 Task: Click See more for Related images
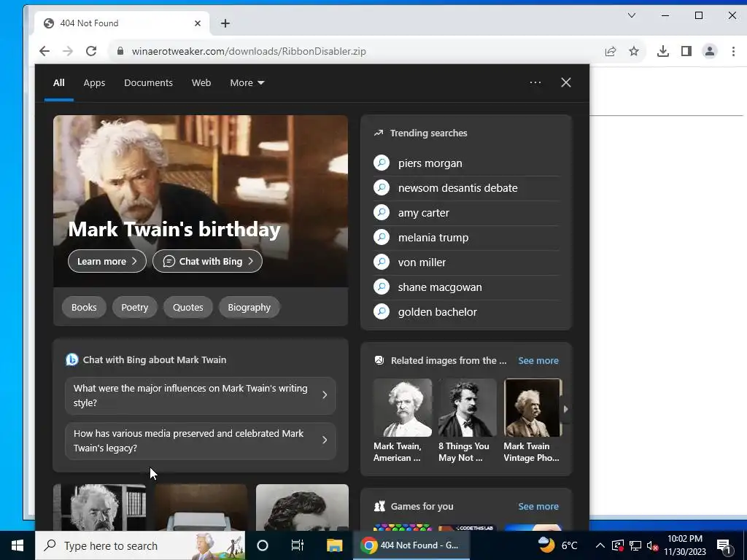(538, 360)
